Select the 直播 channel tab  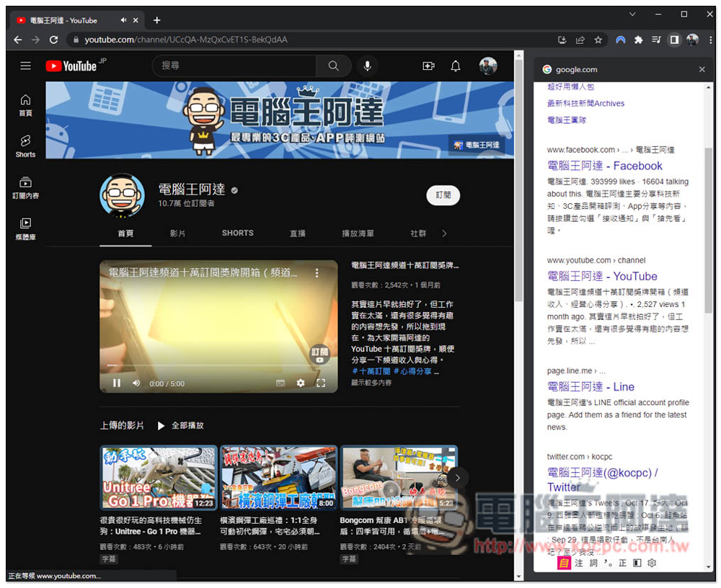tap(298, 233)
